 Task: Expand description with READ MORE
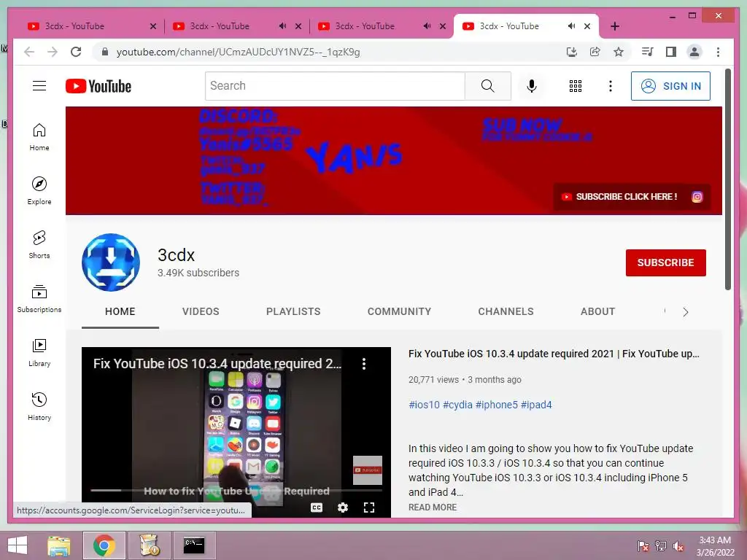tap(432, 507)
